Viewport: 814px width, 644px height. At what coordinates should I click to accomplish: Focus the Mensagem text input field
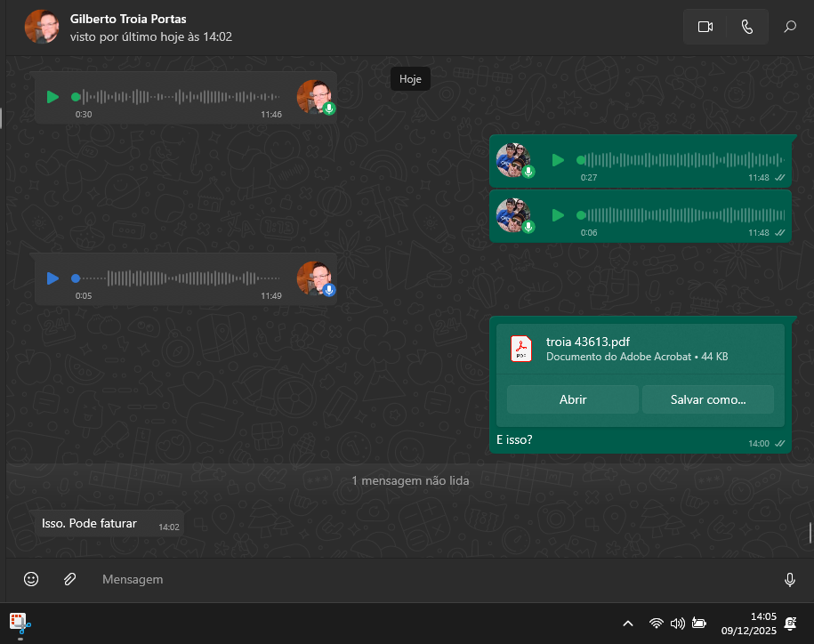point(427,579)
